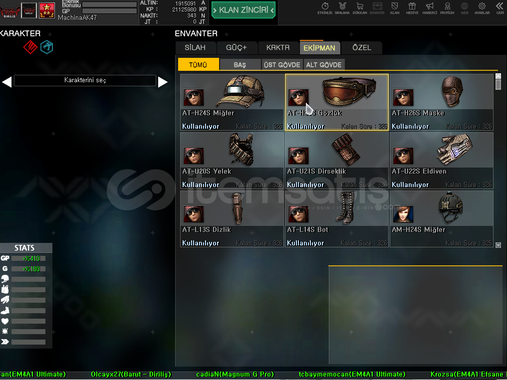Click the blue hexagon team emblem
The image size is (507, 380).
47,47
